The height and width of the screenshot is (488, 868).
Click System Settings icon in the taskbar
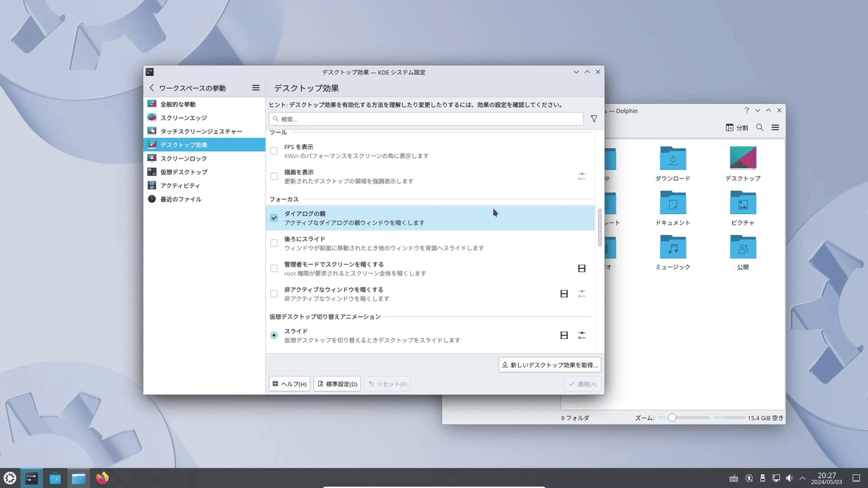31,478
